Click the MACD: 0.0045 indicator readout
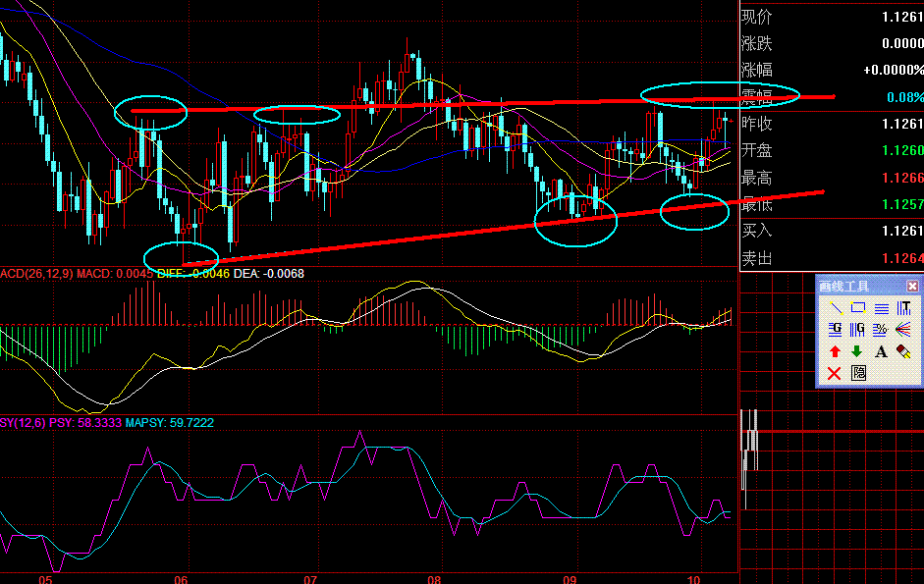Image resolution: width=924 pixels, height=584 pixels. [115, 274]
